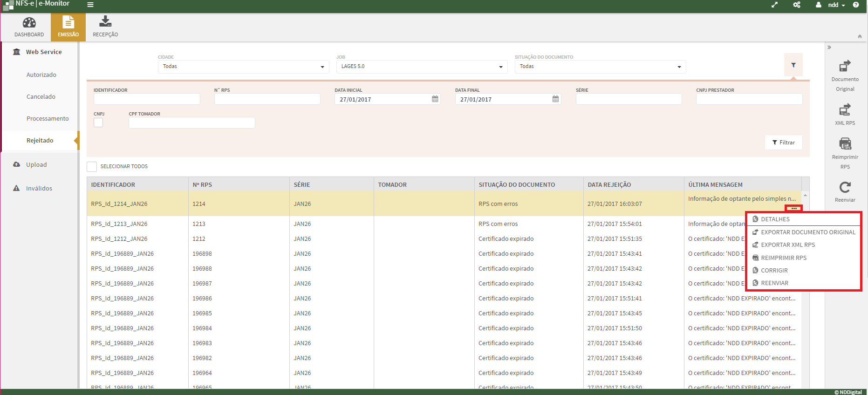868x395 pixels.
Task: Click the Identificador filter input field
Action: click(x=147, y=99)
